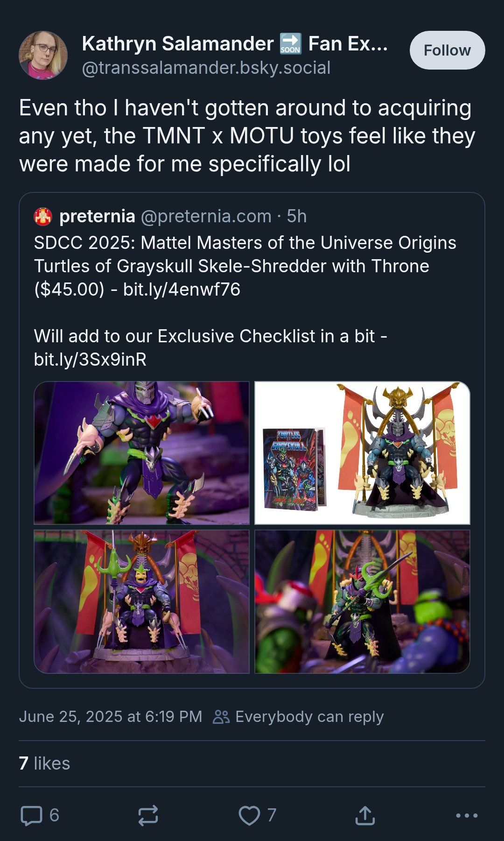Tap the share upload icon
Image resolution: width=504 pixels, height=841 pixels.
click(365, 815)
